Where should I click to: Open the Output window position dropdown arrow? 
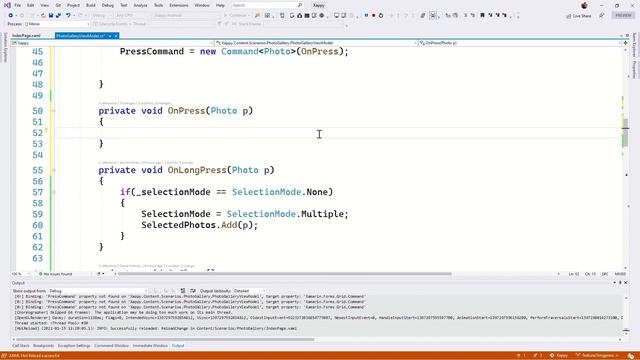(x=615, y=282)
